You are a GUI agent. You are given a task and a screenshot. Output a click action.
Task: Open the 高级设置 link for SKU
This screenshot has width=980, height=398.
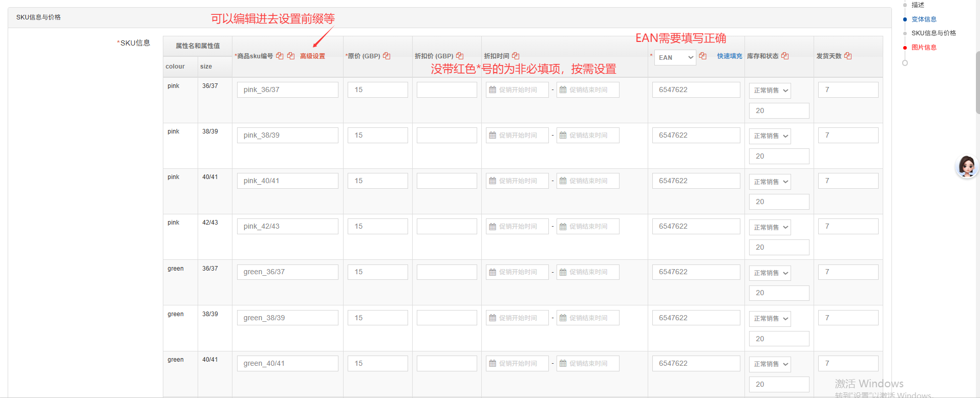(x=312, y=56)
